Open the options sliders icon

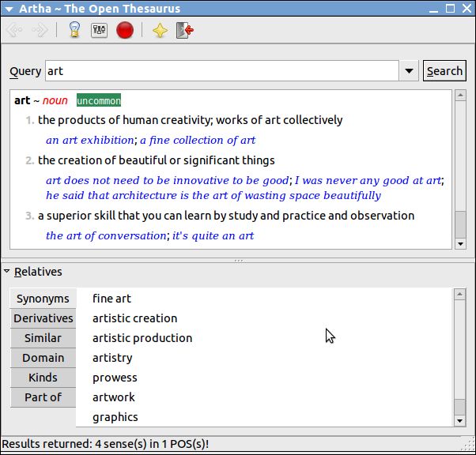[100, 30]
